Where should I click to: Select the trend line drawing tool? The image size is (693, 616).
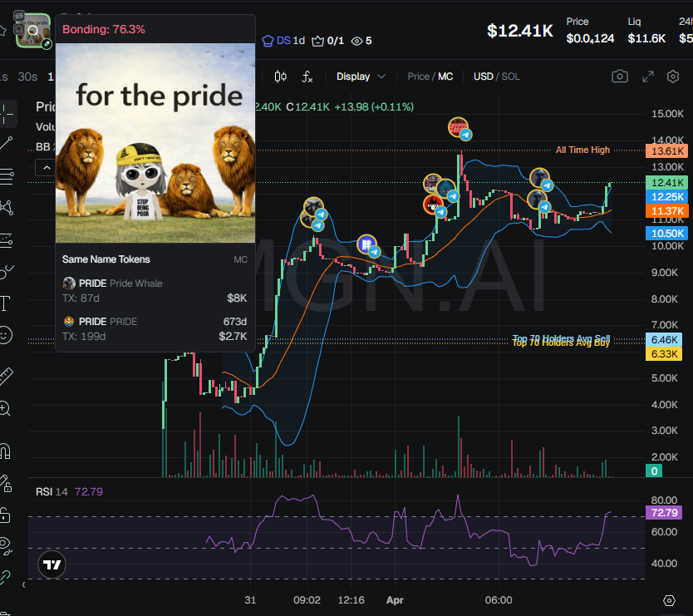6,143
